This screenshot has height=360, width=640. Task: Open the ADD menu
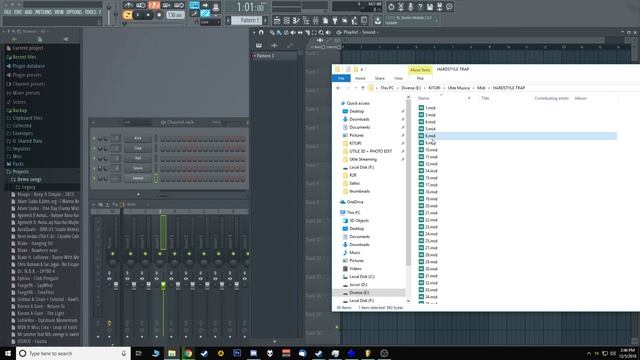(28, 12)
